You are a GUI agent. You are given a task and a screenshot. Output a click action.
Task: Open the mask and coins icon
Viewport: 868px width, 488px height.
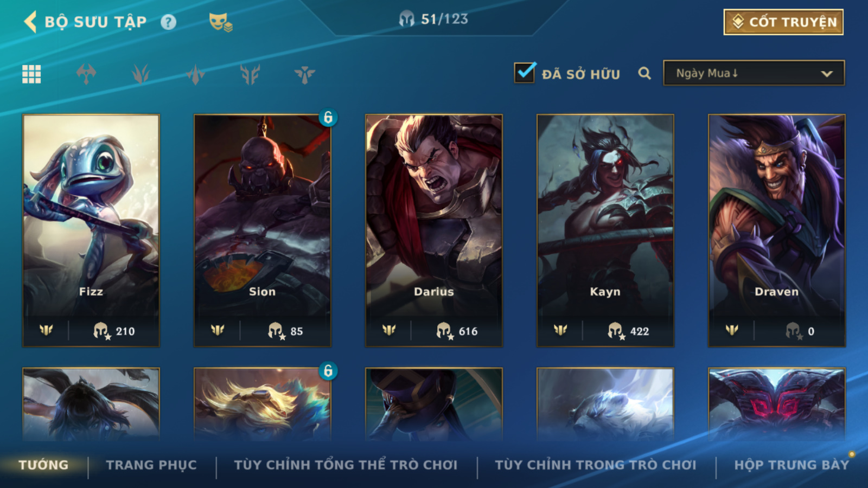pyautogui.click(x=221, y=22)
